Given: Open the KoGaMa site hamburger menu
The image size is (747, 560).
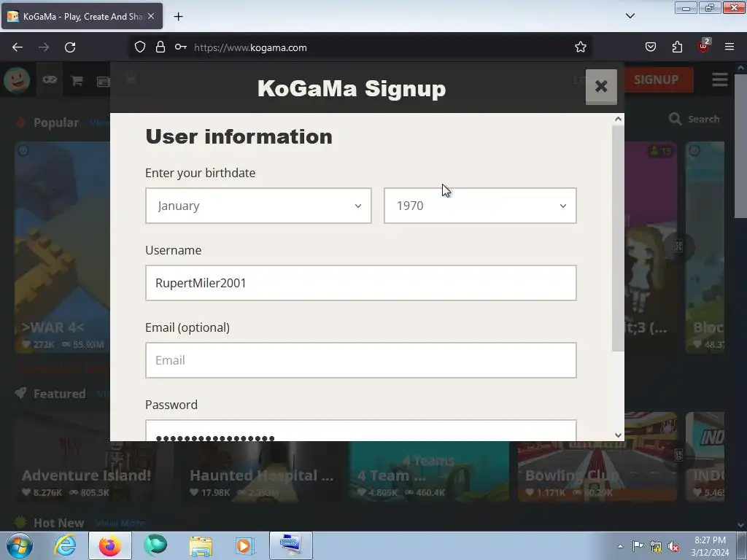Looking at the screenshot, I should coord(720,80).
